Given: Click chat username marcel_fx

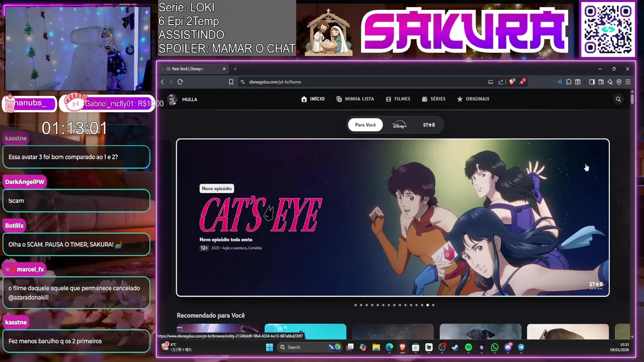Looking at the screenshot, I should coord(26,269).
